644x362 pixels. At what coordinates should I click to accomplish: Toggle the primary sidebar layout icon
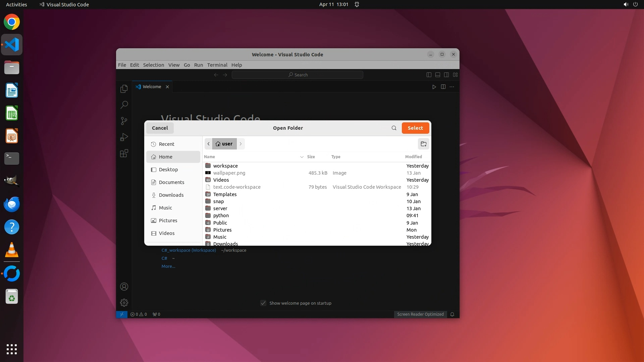click(x=429, y=75)
